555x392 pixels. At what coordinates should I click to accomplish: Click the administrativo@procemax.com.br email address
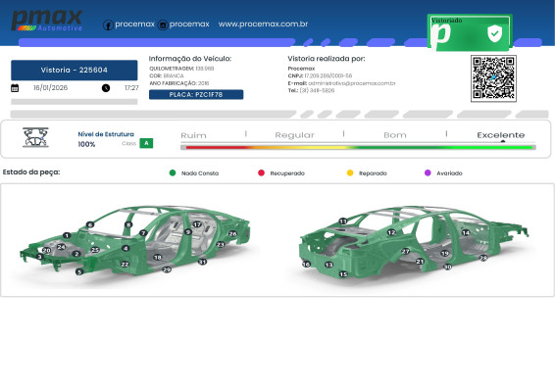(x=352, y=83)
